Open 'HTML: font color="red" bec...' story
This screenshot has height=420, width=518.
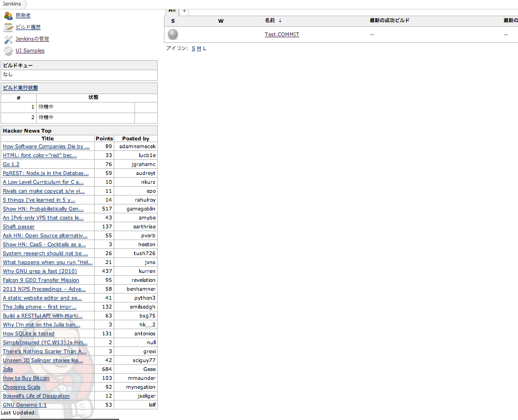coord(40,155)
